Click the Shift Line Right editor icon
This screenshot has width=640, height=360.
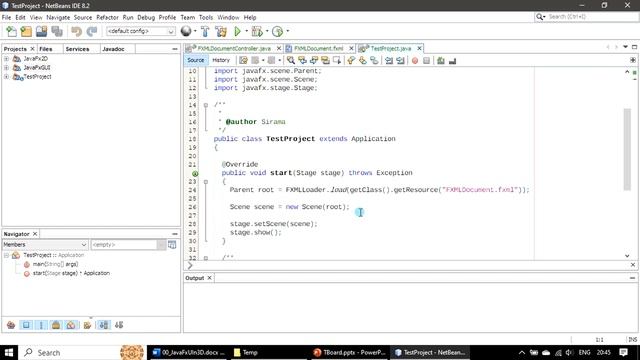400,60
